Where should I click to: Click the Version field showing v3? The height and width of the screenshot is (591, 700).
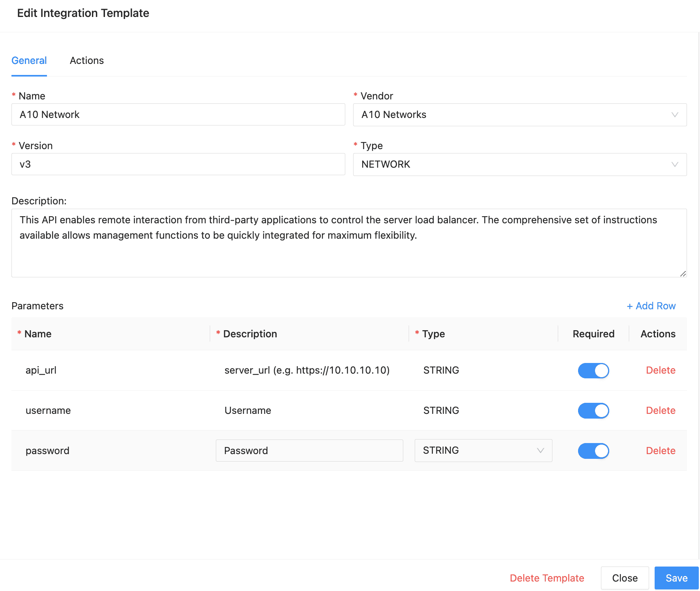point(178,165)
